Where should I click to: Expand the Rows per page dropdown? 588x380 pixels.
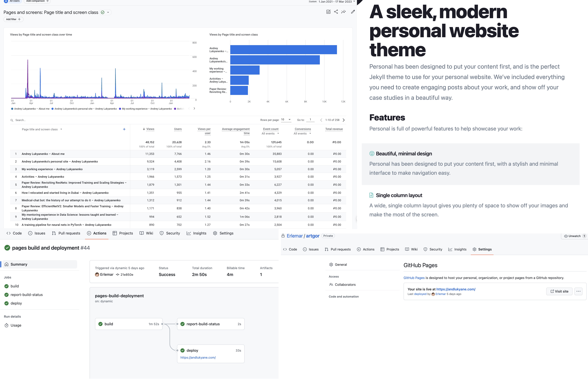point(286,120)
